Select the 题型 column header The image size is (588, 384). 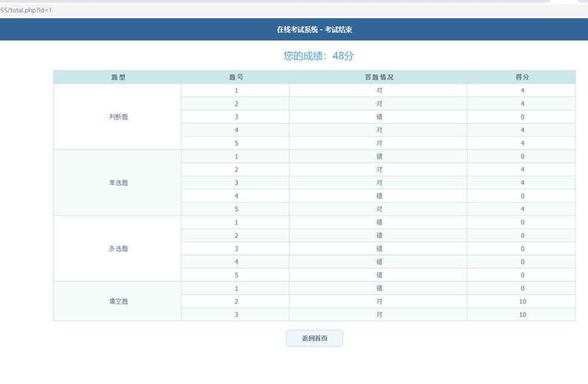click(118, 77)
